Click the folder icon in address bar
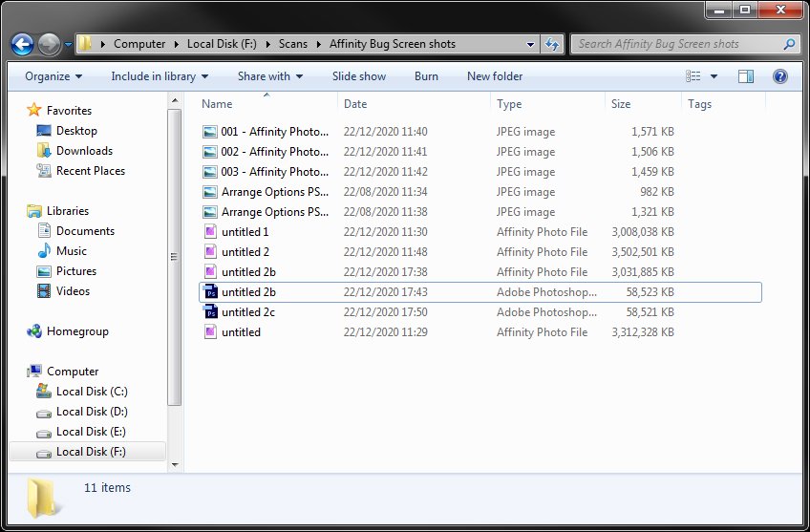 coord(85,45)
